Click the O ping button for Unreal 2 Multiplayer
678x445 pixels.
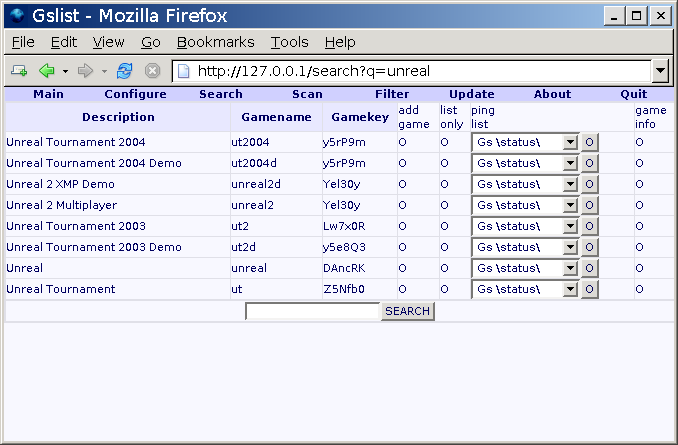click(x=590, y=205)
